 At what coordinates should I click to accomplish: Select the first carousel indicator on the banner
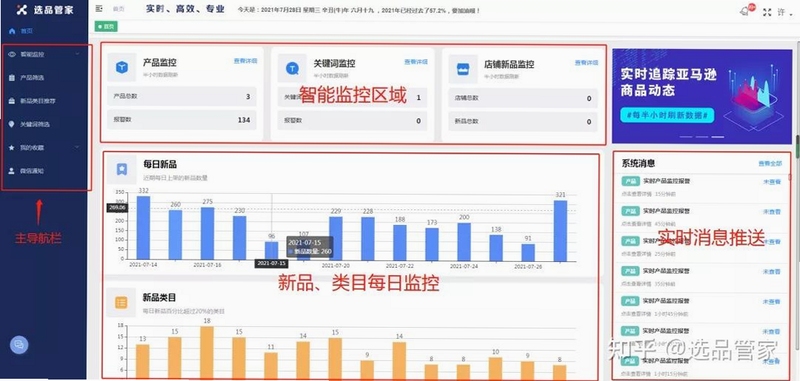686,137
